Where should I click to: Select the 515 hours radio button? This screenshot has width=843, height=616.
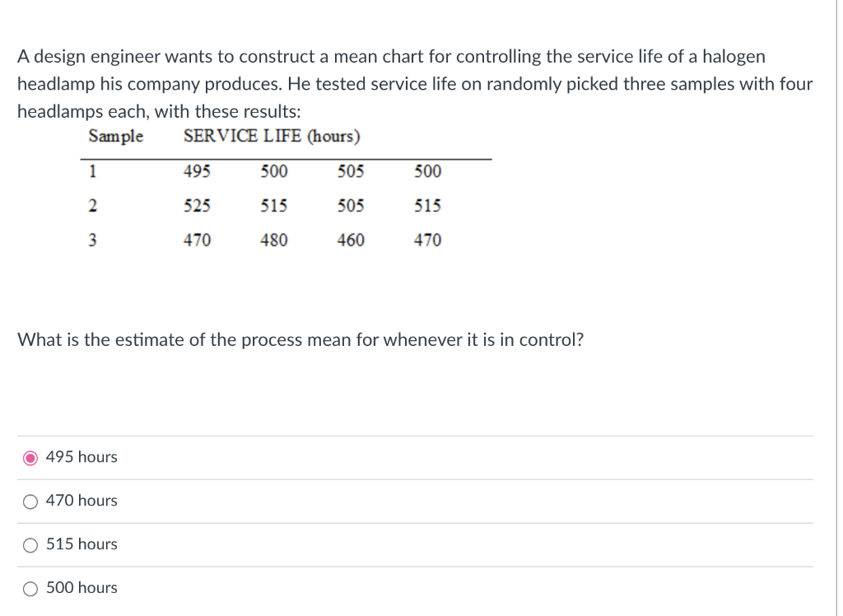(x=30, y=544)
